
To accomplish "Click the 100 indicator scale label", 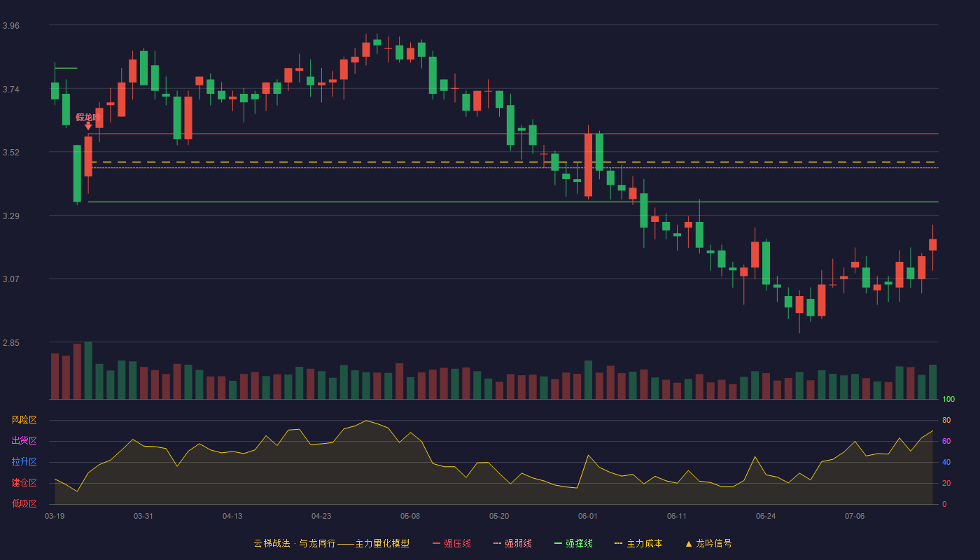I will (948, 400).
